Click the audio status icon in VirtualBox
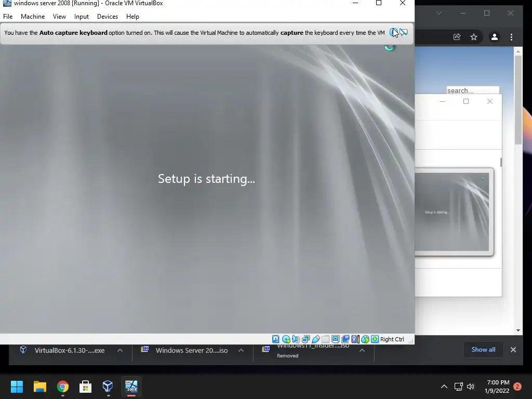Screen dimensions: 532x399 click(296, 339)
